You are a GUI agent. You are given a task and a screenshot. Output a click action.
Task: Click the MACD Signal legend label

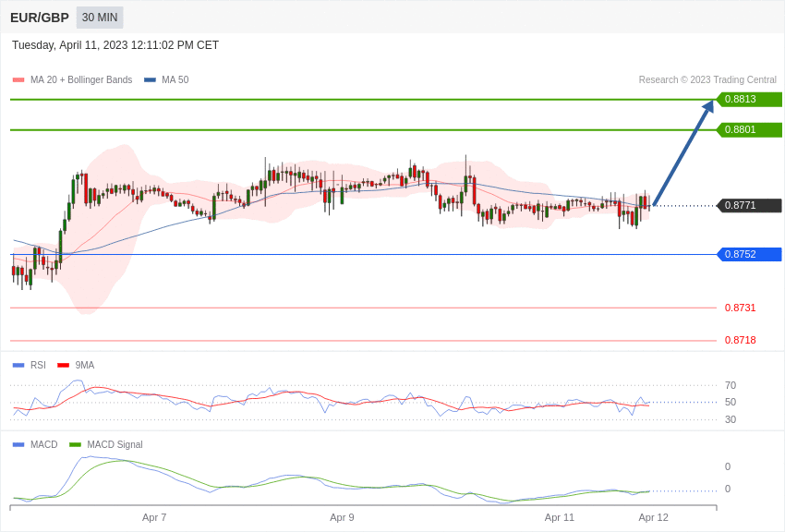[x=115, y=444]
